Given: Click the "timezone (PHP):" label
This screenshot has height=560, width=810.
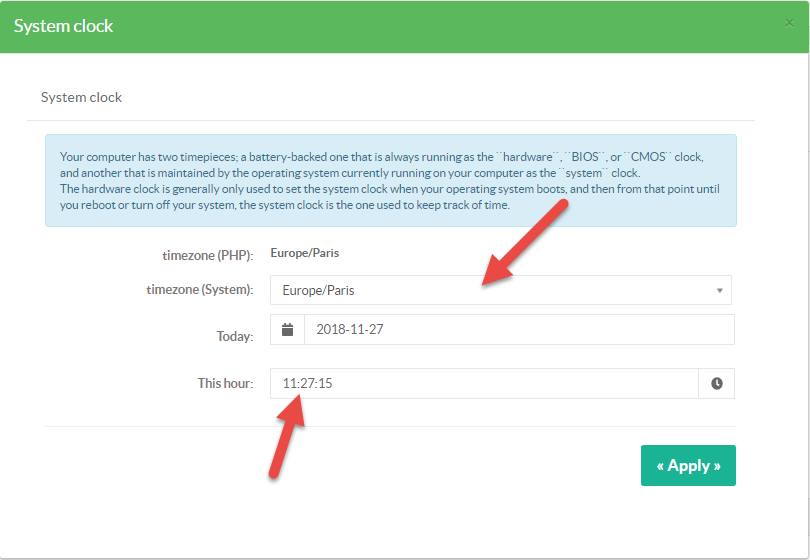Looking at the screenshot, I should pyautogui.click(x=207, y=255).
